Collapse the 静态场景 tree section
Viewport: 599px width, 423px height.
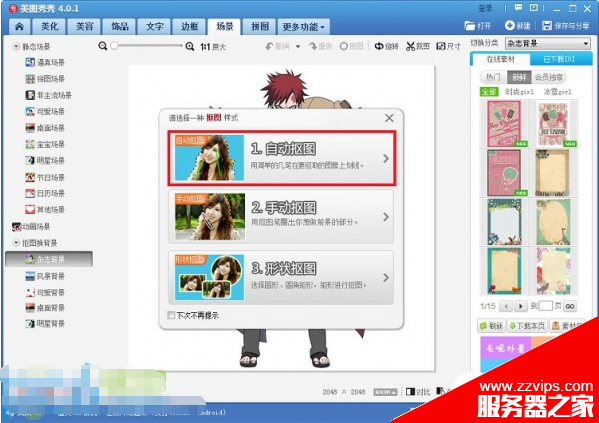pyautogui.click(x=16, y=46)
